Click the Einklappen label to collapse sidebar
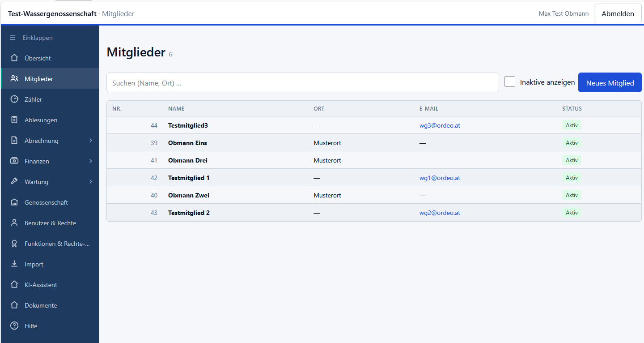Screen dimensions: 644x343 coord(38,38)
